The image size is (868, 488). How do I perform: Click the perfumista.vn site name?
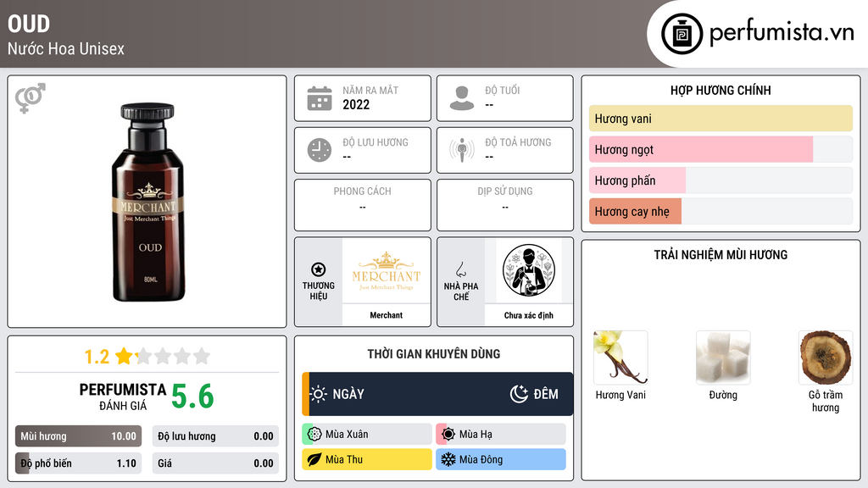[x=782, y=33]
